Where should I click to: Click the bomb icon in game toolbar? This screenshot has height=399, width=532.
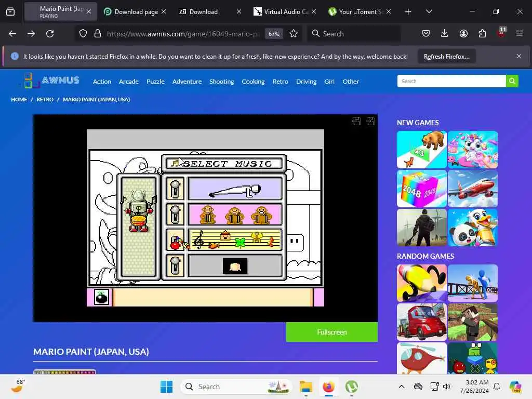click(x=101, y=297)
